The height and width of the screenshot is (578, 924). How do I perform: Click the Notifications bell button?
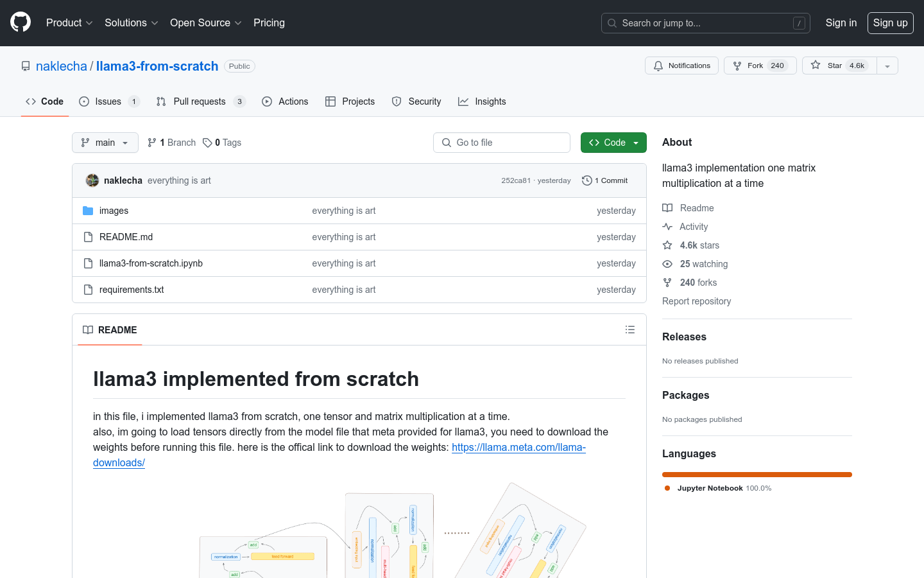click(681, 66)
